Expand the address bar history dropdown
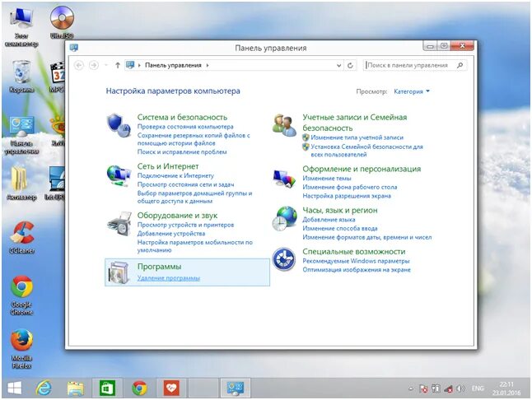Screen dimensions: 532x400 click(x=338, y=65)
